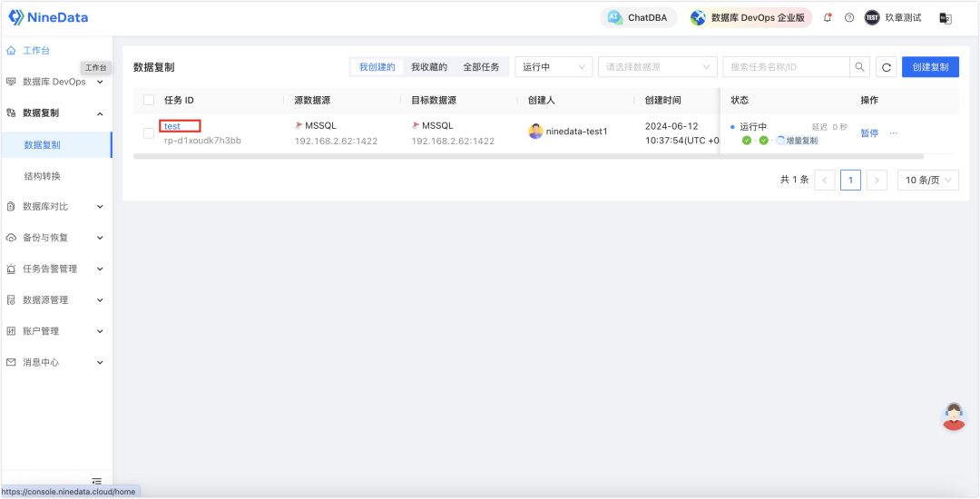Open the test task link
The width and height of the screenshot is (980, 499).
172,126
